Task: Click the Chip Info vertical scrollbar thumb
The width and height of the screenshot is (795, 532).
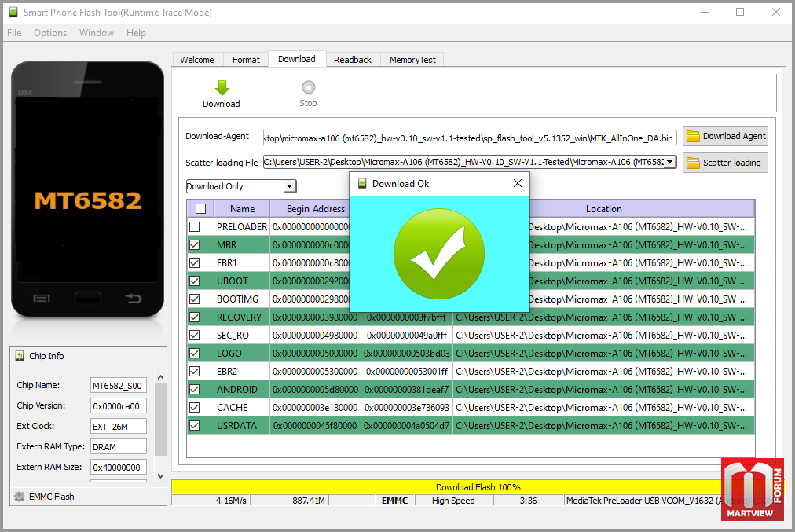Action: [x=161, y=420]
